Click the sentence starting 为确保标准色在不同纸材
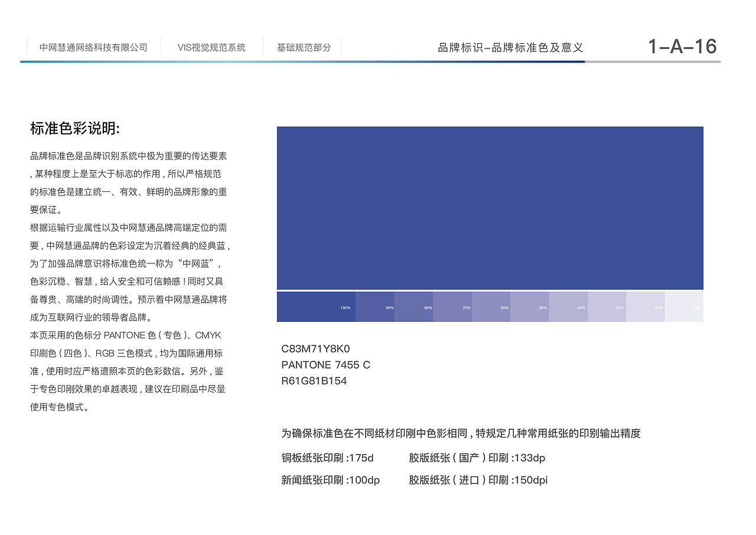 461,433
